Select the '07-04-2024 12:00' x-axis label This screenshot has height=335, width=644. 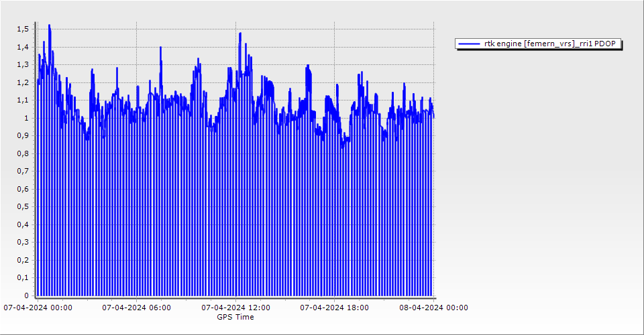[235, 308]
